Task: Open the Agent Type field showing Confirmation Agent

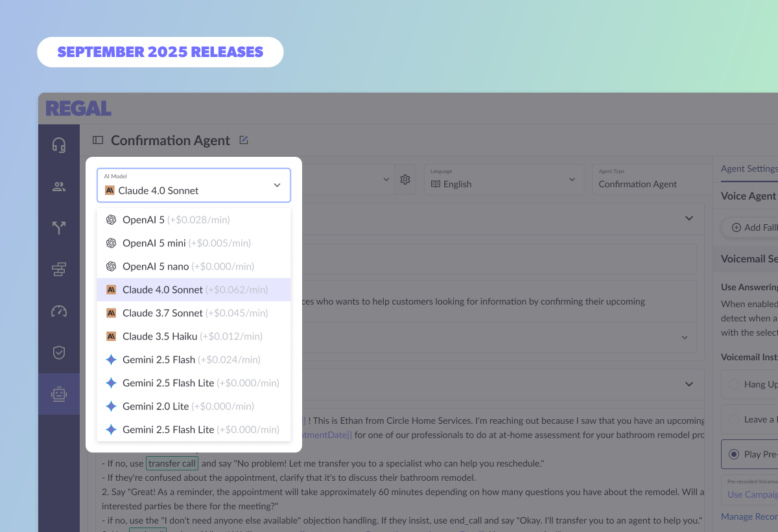Action: pyautogui.click(x=652, y=179)
